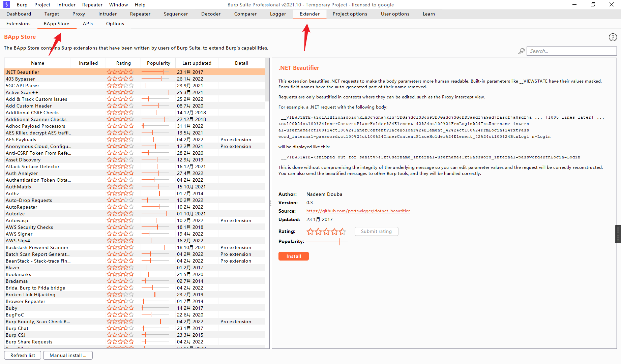Click the Burp Suite logo icon
This screenshot has width=621, height=364.
[x=7, y=4]
